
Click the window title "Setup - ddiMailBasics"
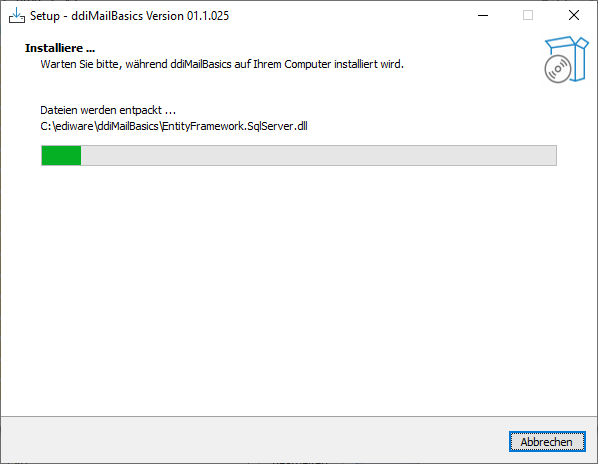pyautogui.click(x=87, y=16)
